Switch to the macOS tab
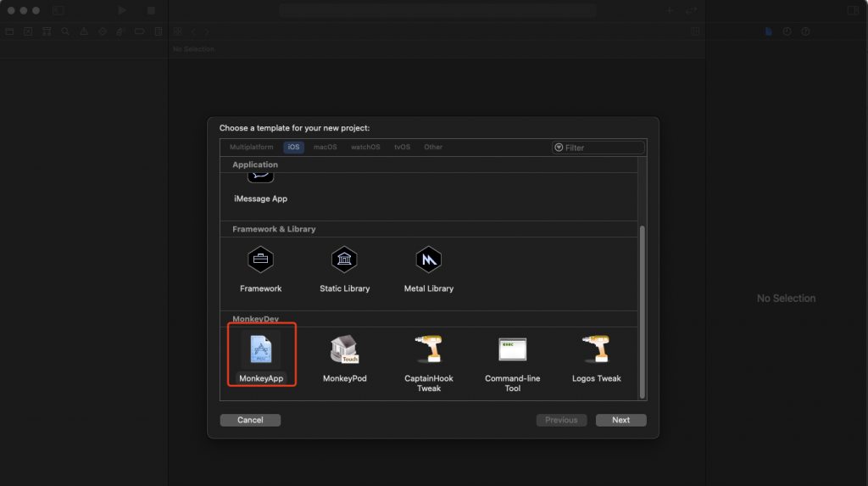Screen dimensions: 868x486 click(325, 147)
